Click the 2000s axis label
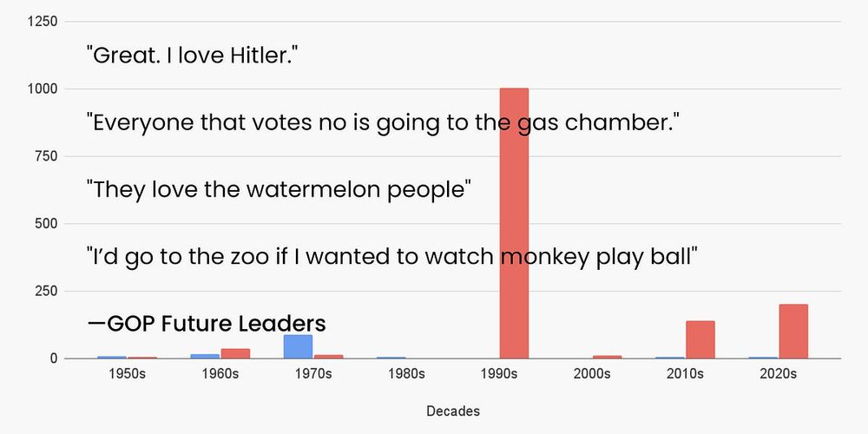Viewport: 868px width, 434px height. pos(592,374)
